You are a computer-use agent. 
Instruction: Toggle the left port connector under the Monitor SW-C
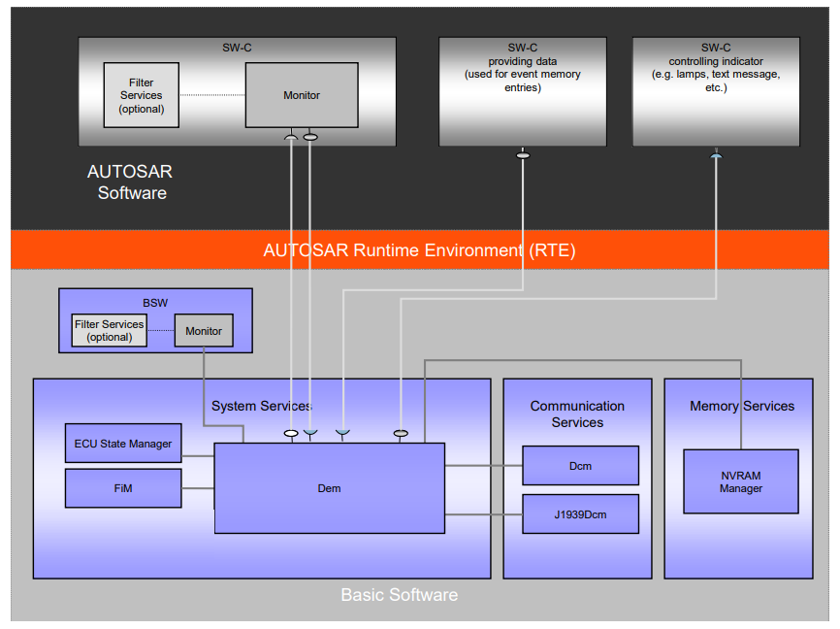coord(290,137)
